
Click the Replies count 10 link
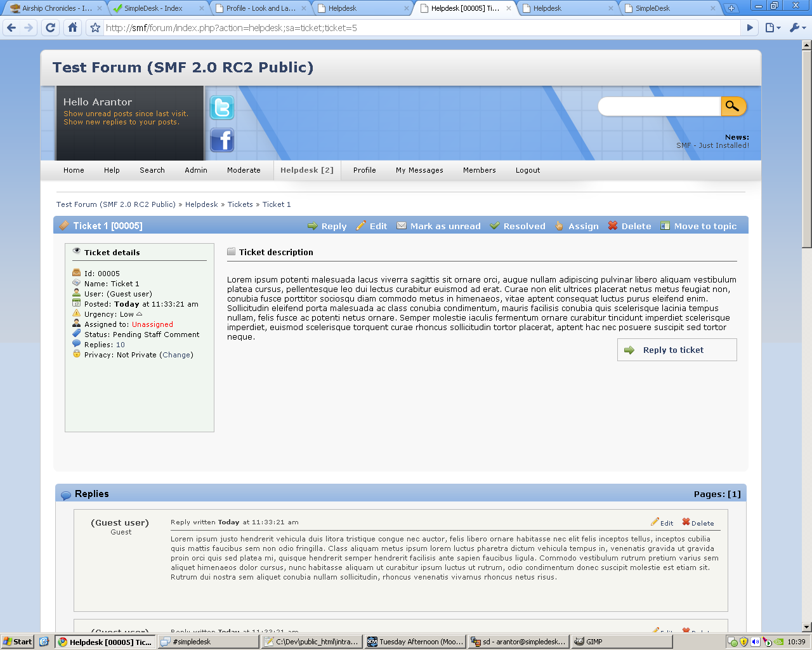coord(121,345)
